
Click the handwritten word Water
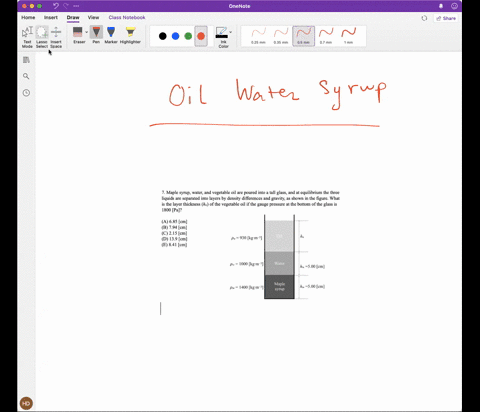point(267,90)
